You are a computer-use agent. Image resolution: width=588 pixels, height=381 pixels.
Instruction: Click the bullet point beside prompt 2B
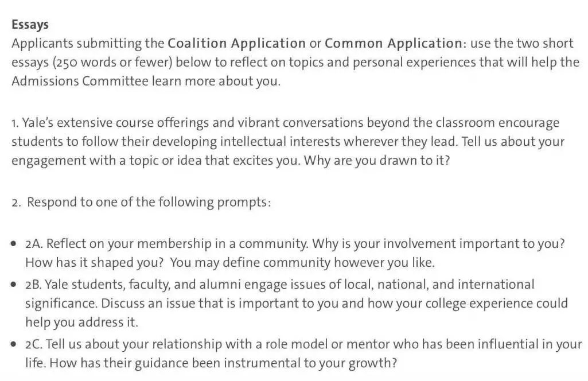point(14,284)
